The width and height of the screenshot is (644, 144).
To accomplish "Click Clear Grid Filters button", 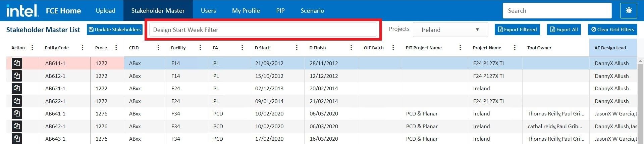I will [x=612, y=30].
